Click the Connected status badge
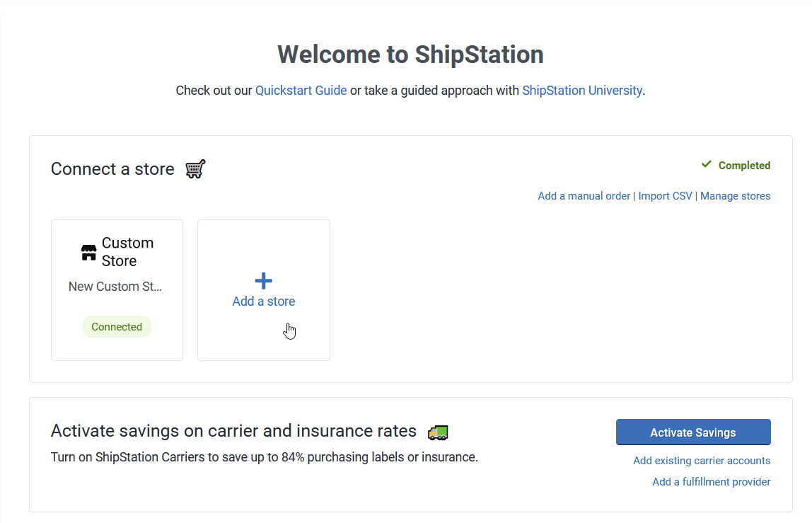Screen dimensions: 812x523 click(x=117, y=326)
